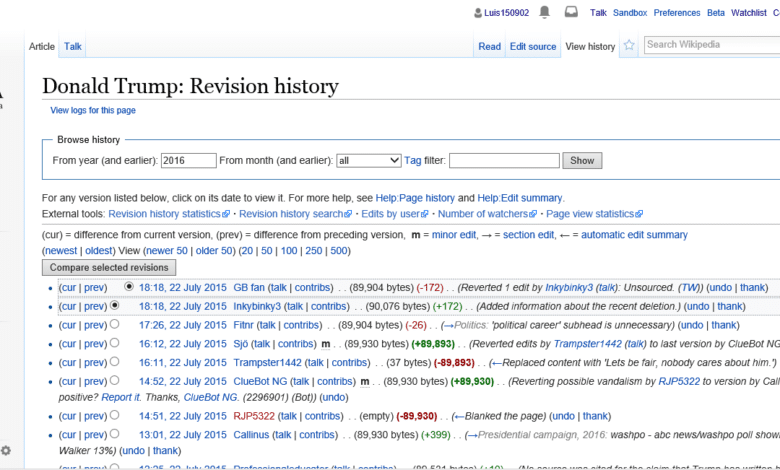Viewport: 780px width, 470px height.
Task: Select radio button for GB fan revision
Action: click(129, 286)
